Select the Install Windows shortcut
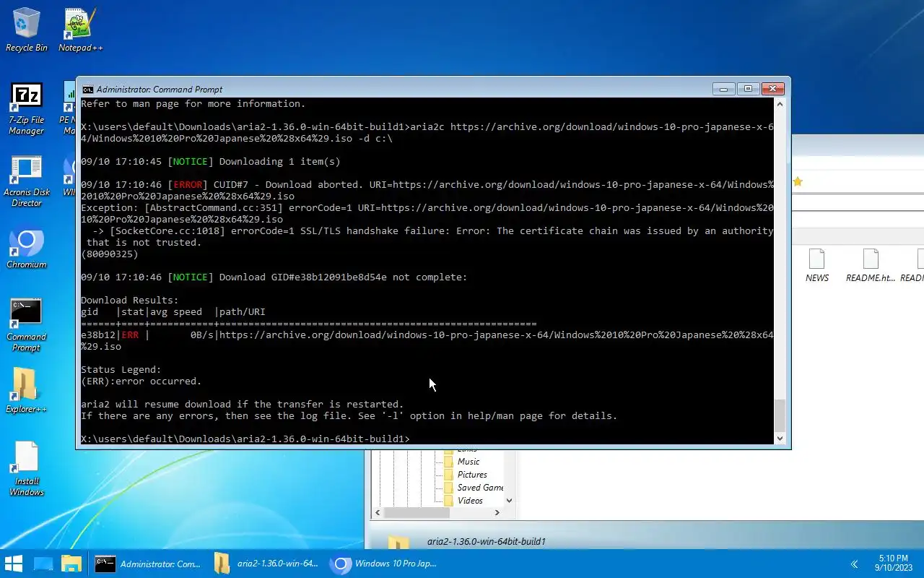Viewport: 924px width, 578px height. point(27,469)
